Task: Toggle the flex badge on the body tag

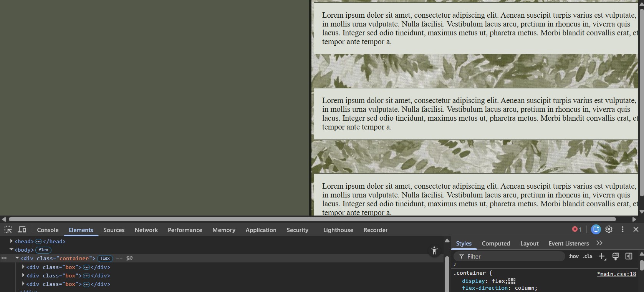Action: click(x=44, y=250)
